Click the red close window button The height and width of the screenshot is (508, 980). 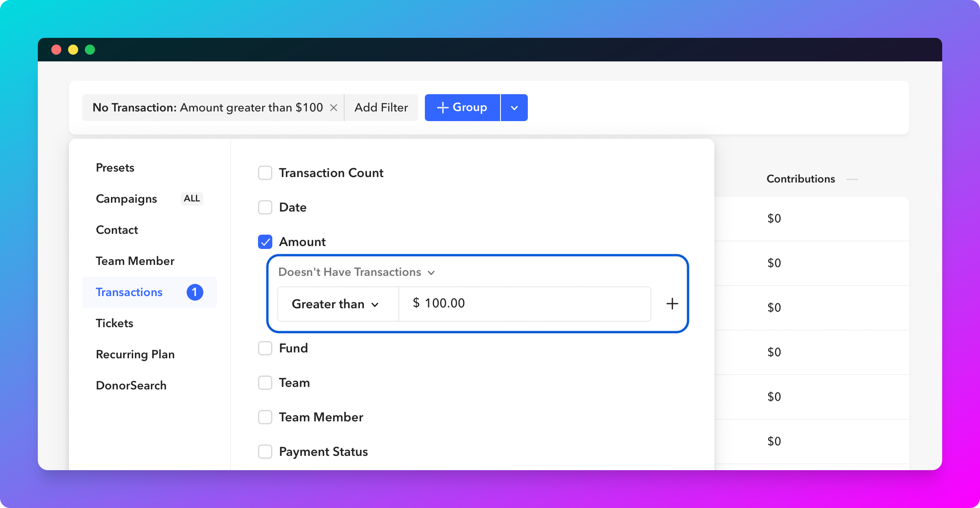(56, 50)
